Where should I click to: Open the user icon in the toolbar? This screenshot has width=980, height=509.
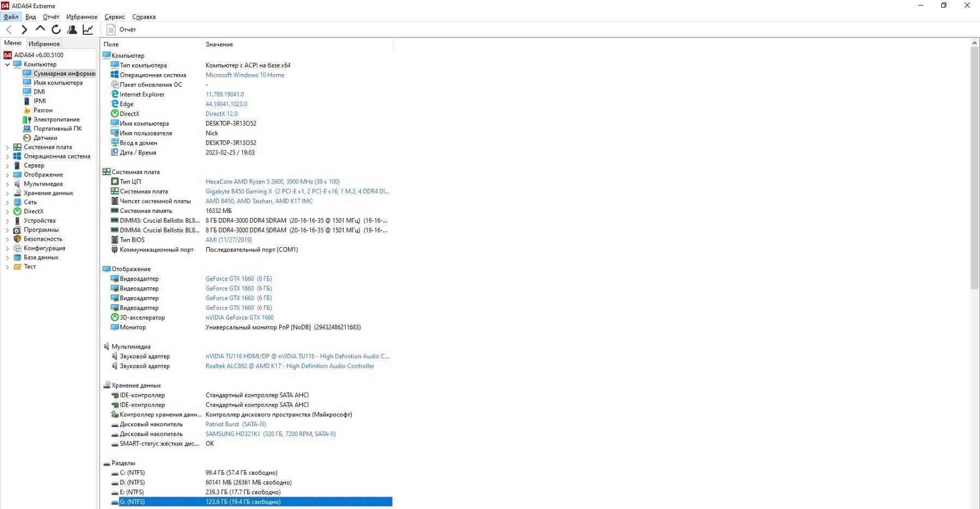click(72, 29)
